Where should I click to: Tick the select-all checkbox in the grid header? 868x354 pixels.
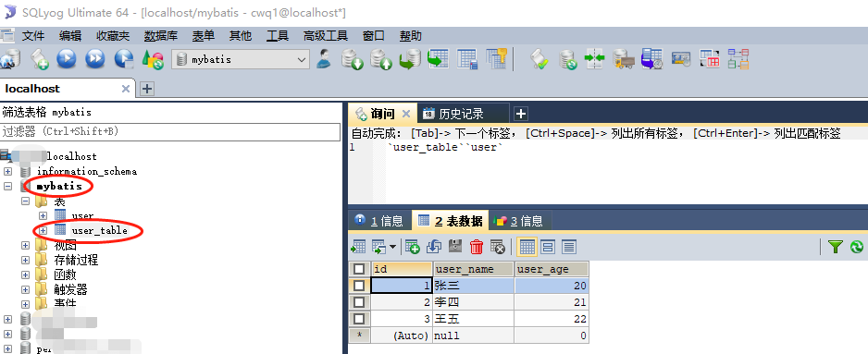pyautogui.click(x=359, y=269)
